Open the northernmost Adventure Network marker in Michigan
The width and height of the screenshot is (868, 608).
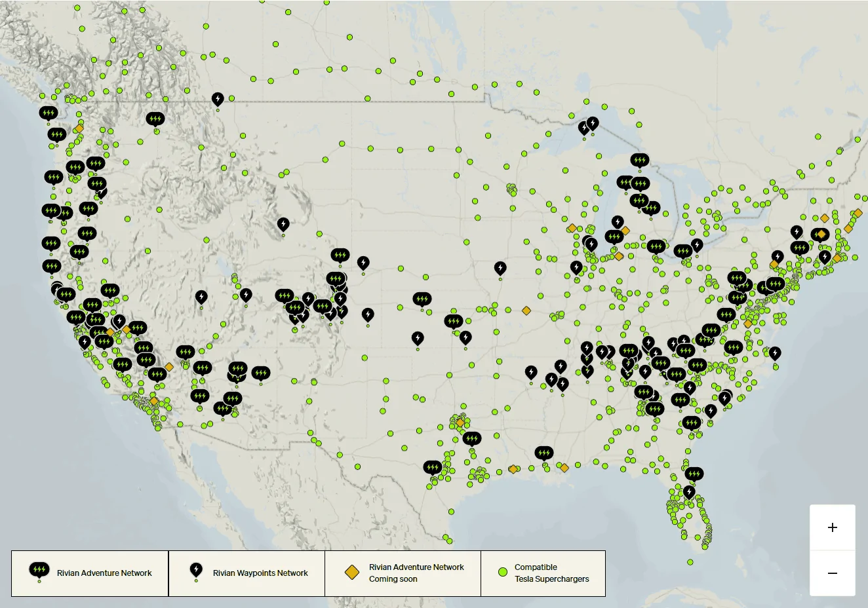click(640, 160)
